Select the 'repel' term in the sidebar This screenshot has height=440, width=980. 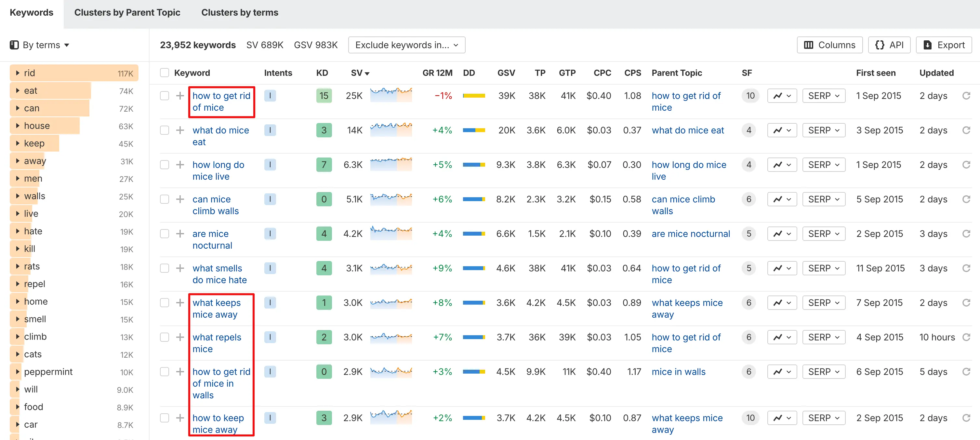click(34, 284)
